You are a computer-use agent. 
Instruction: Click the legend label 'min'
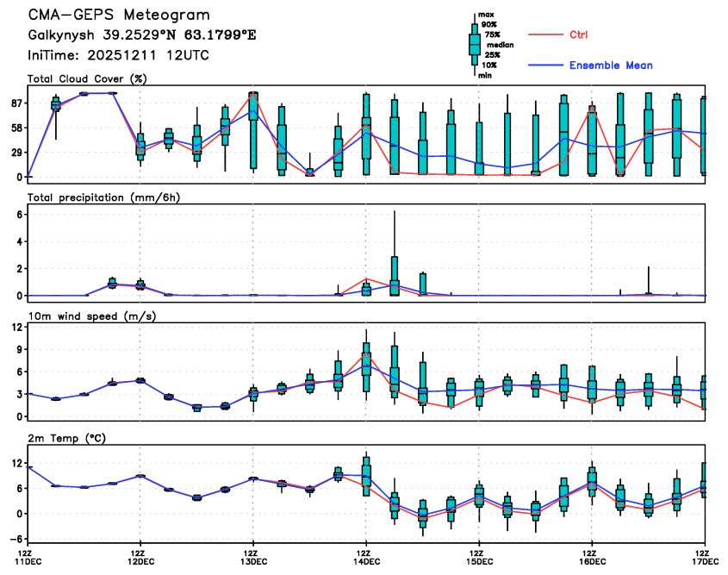click(485, 76)
